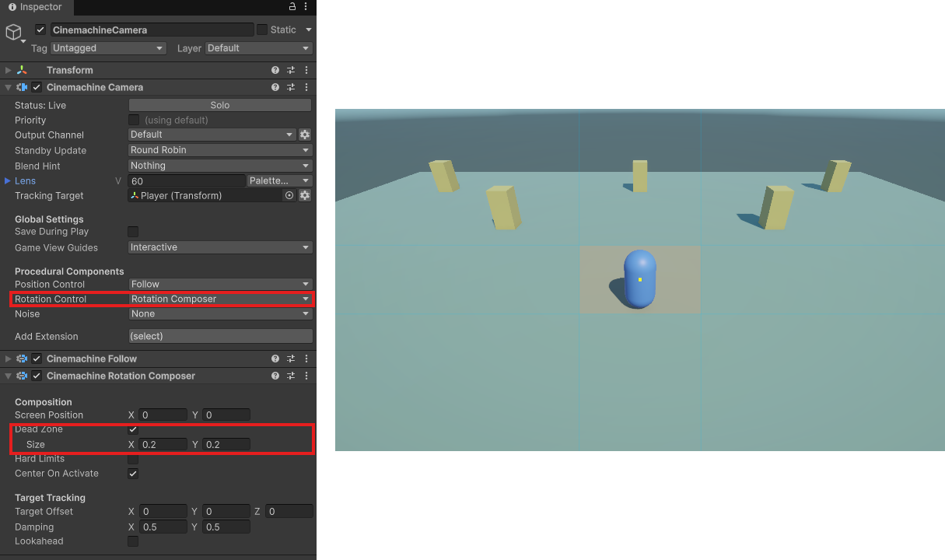Open help for the Transform component
This screenshot has width=945, height=560.
tap(275, 70)
